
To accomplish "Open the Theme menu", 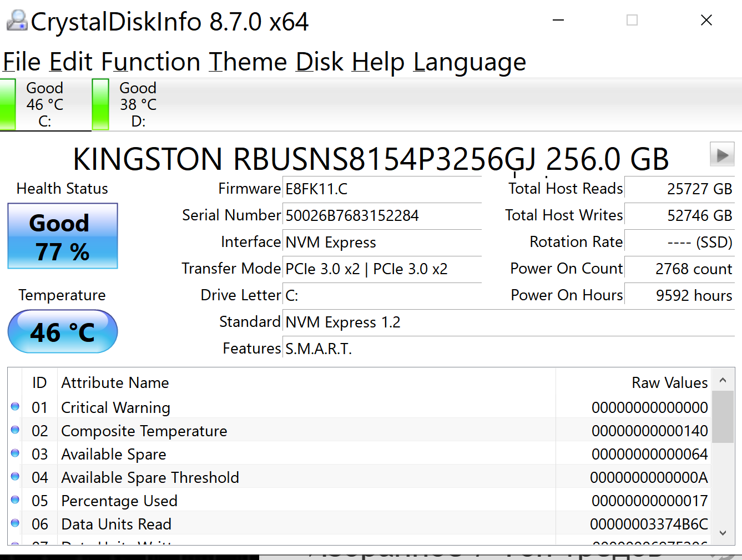I will (x=248, y=62).
